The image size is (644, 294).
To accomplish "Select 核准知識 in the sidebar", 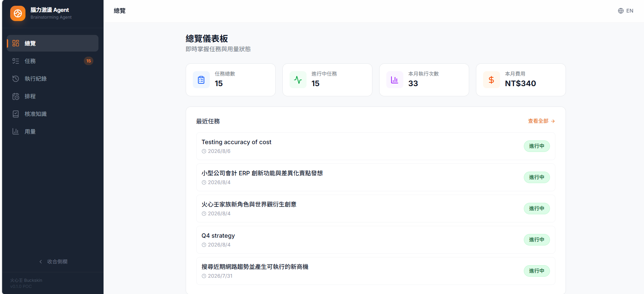I will coord(53,114).
